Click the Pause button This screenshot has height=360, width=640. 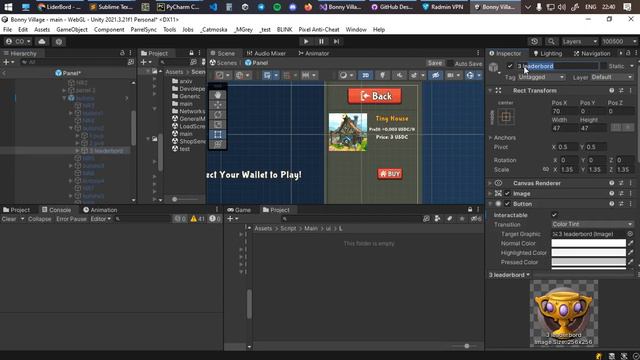click(x=321, y=41)
